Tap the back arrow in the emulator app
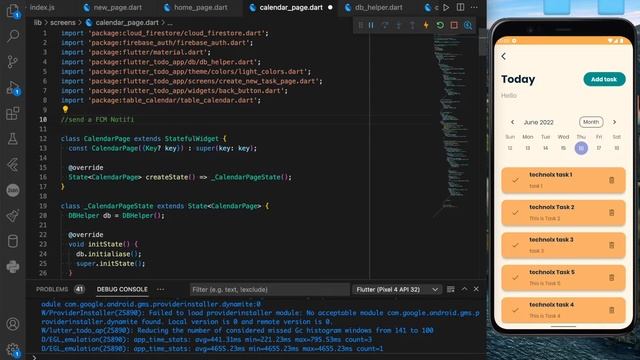Image resolution: width=640 pixels, height=360 pixels. [x=504, y=56]
